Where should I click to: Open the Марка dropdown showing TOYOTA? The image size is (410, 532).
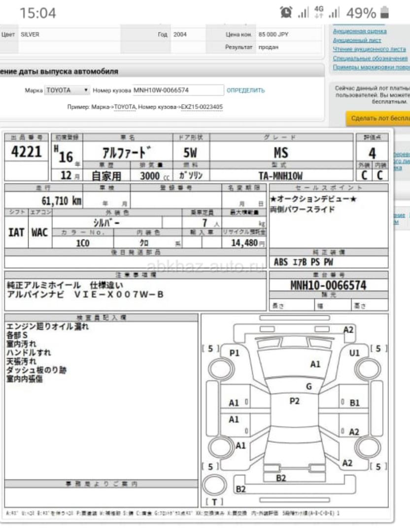68,91
